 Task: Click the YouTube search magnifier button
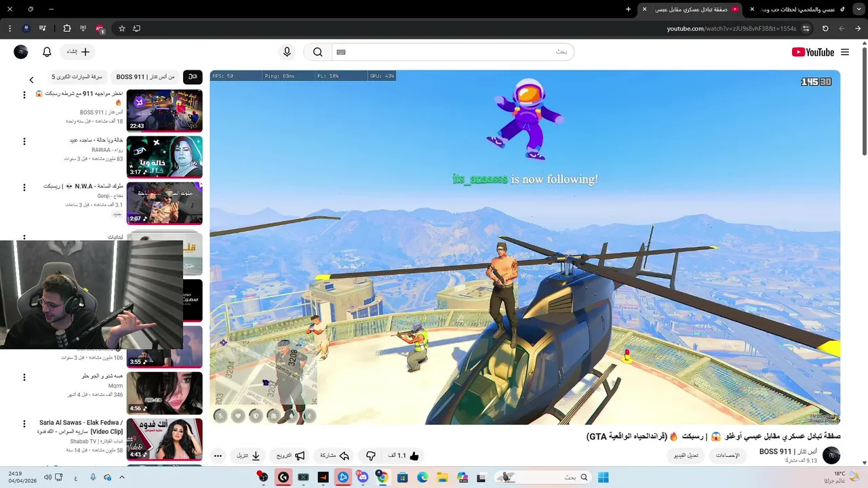tap(317, 52)
